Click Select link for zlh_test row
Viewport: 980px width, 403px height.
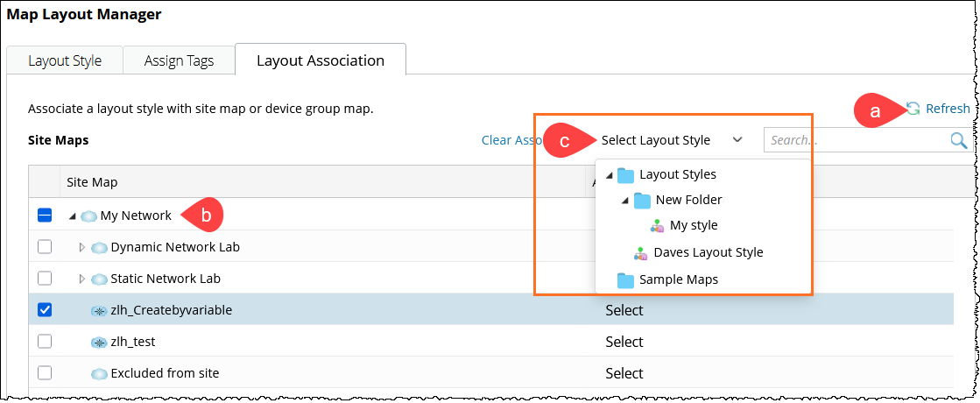point(624,343)
